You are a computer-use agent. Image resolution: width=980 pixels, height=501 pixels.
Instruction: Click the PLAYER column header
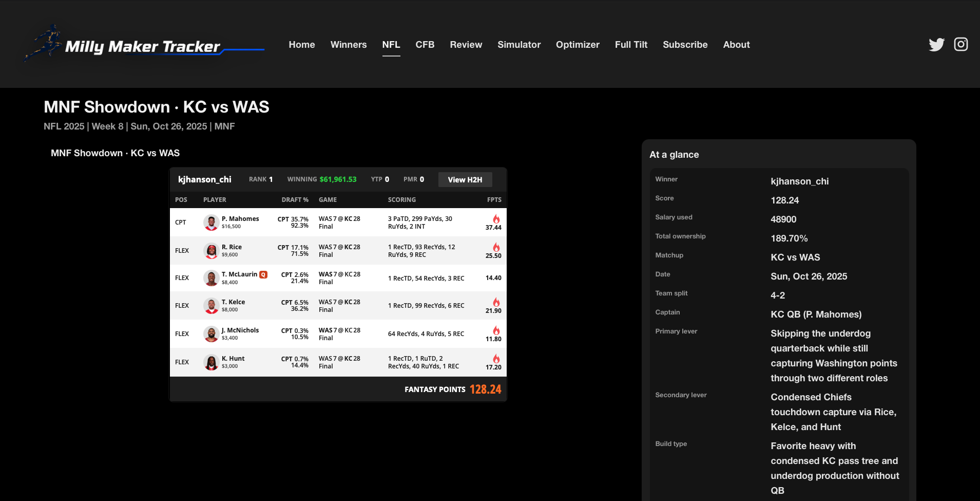click(215, 199)
